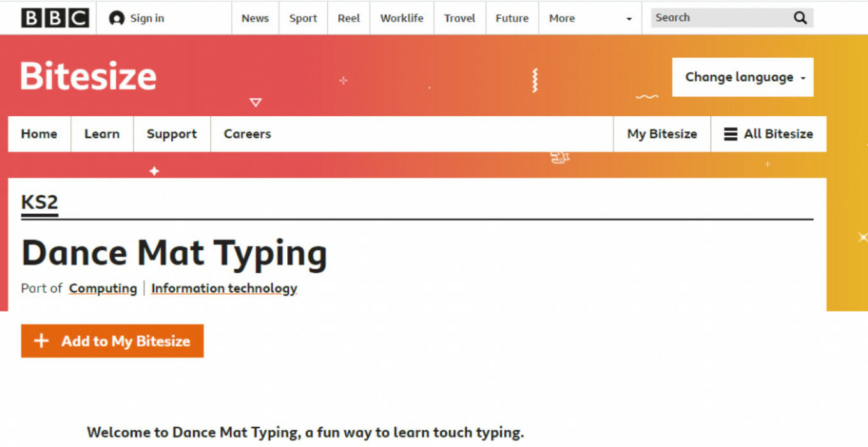Open the Change language dropdown

tap(743, 77)
